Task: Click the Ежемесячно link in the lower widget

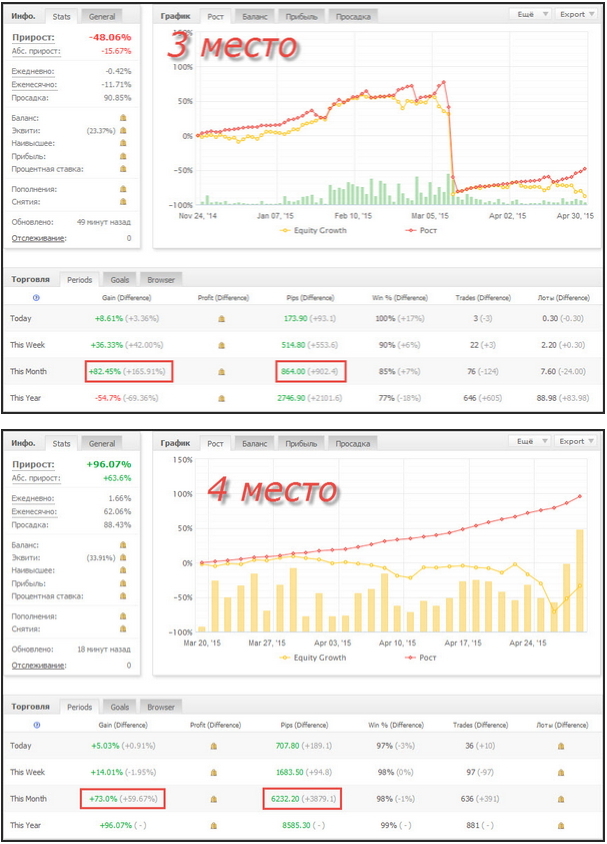Action: point(34,511)
